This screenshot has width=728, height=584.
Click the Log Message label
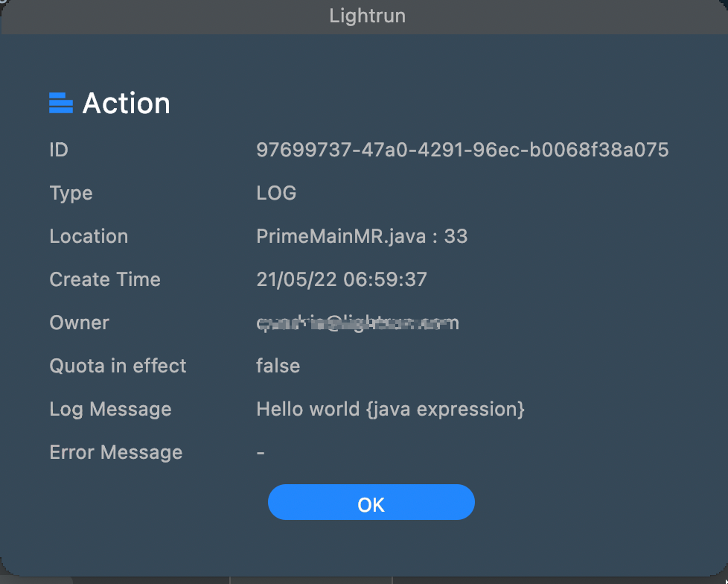(x=110, y=409)
